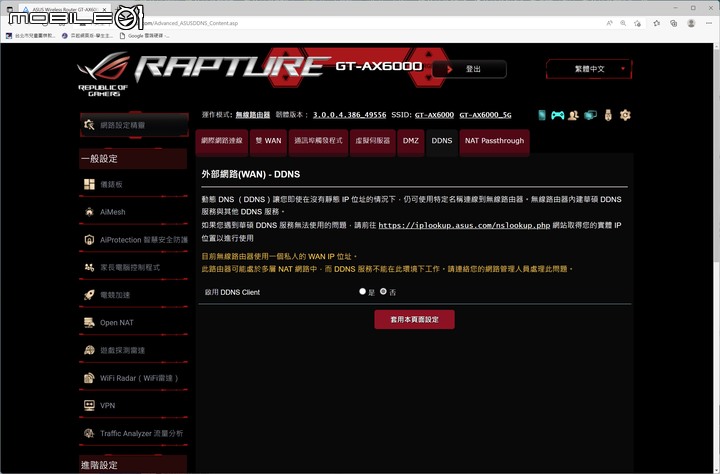This screenshot has width=720, height=474.
Task: Click the connected clients monitors icon
Action: click(x=590, y=115)
